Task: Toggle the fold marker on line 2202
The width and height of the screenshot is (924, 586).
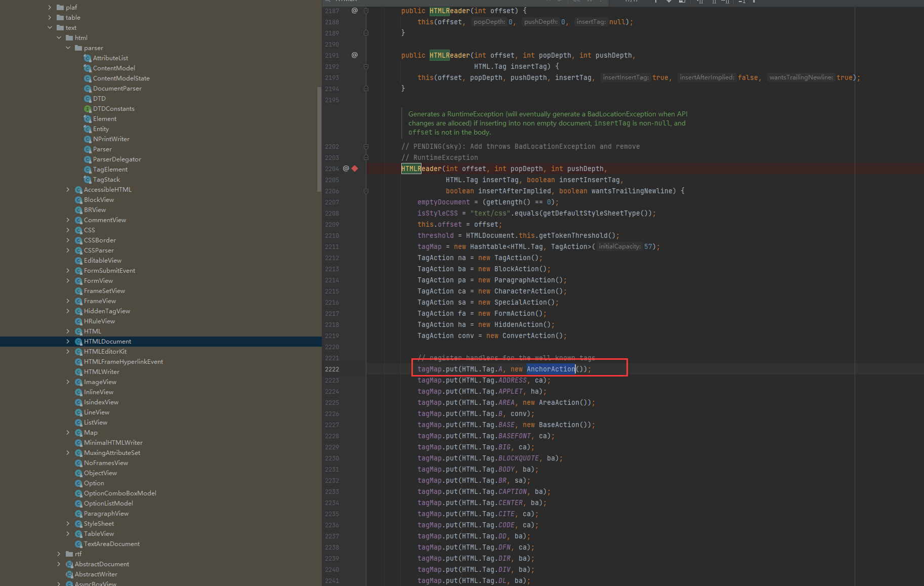Action: tap(366, 146)
